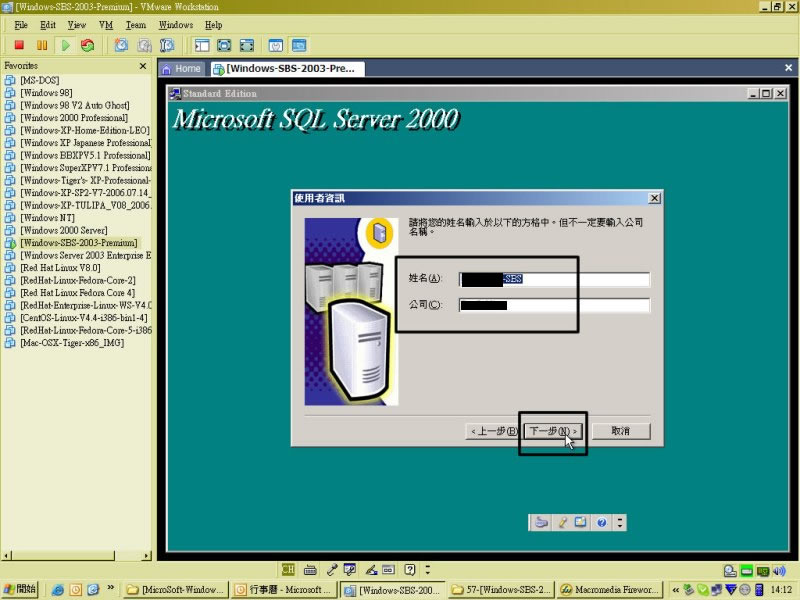Click the 公司(C) company input field
The width and height of the screenshot is (800, 600).
pyautogui.click(x=555, y=305)
